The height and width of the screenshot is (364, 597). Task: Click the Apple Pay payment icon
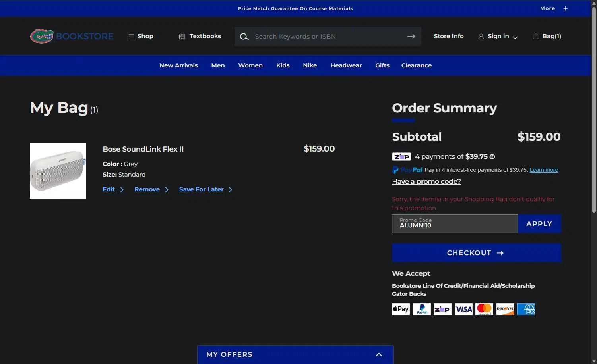click(x=401, y=309)
